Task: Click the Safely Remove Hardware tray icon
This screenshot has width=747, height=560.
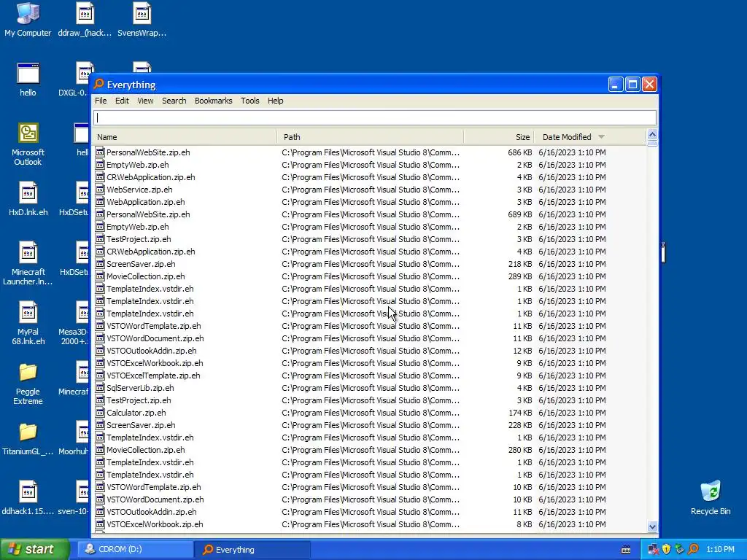Action: (x=680, y=549)
